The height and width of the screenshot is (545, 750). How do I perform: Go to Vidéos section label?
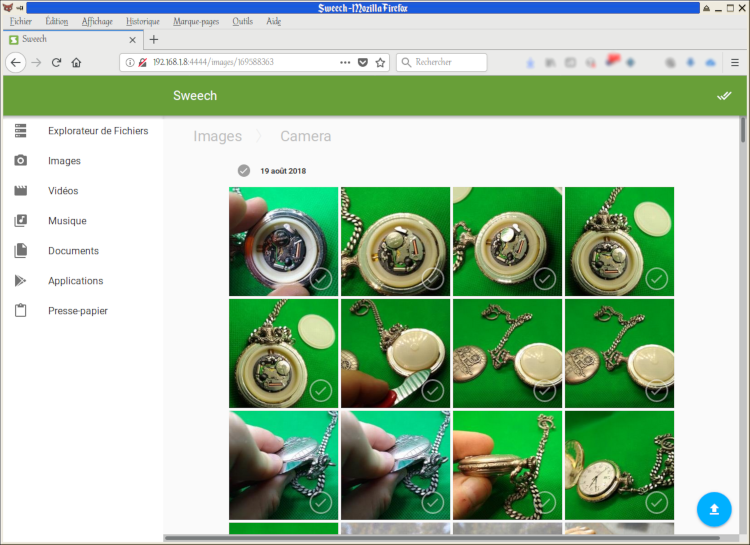63,190
